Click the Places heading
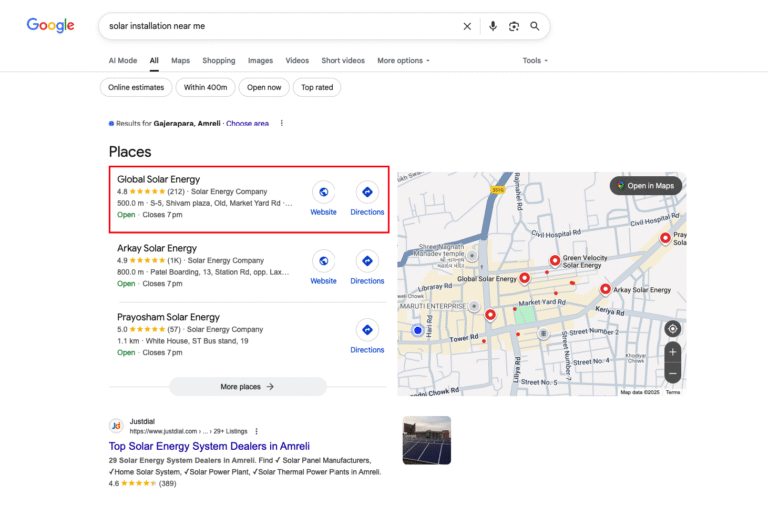Screen dimensions: 768x505 pos(130,152)
